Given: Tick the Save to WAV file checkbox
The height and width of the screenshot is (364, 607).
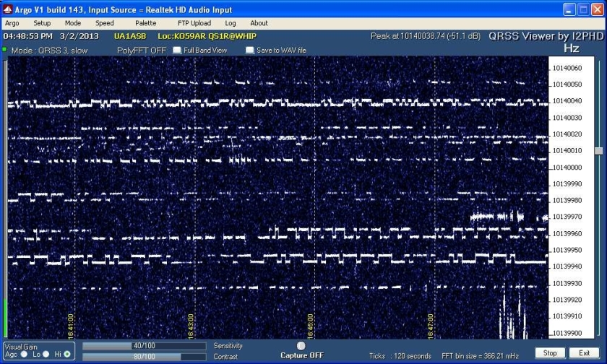Looking at the screenshot, I should point(249,51).
